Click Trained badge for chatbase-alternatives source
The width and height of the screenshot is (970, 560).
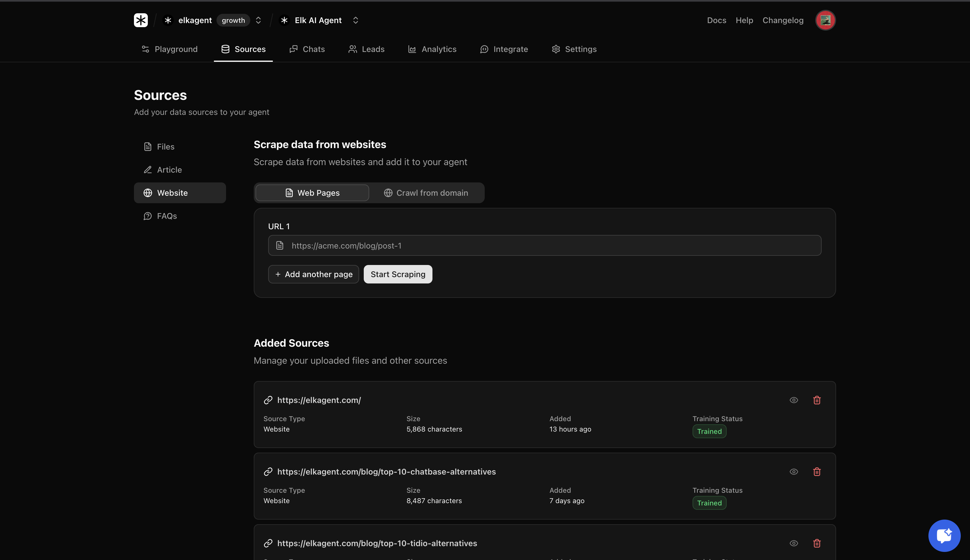(709, 503)
